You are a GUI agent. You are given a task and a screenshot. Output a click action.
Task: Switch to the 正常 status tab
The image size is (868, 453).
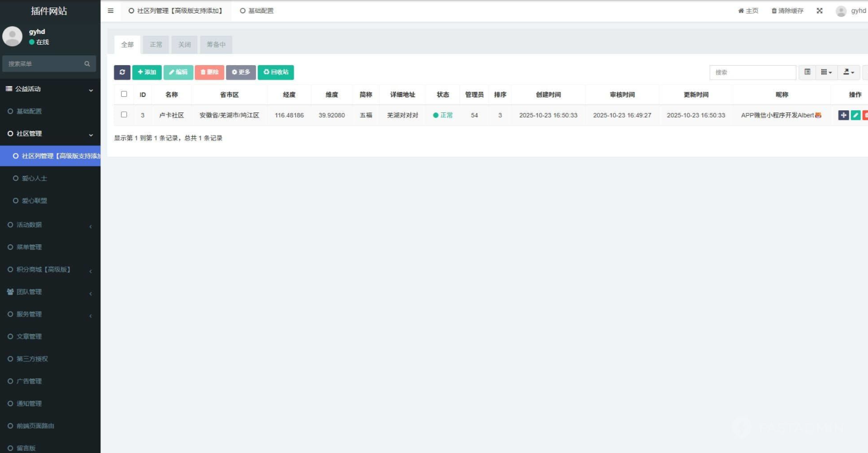click(x=156, y=45)
